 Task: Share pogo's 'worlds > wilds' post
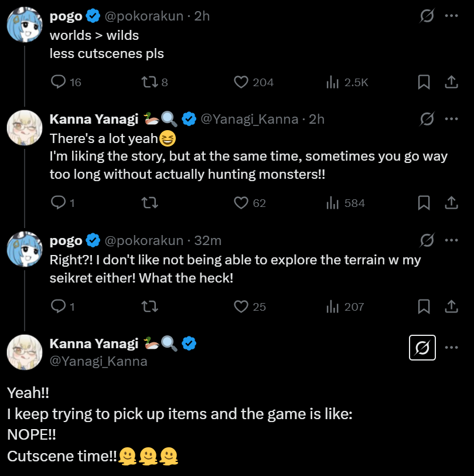pos(451,82)
